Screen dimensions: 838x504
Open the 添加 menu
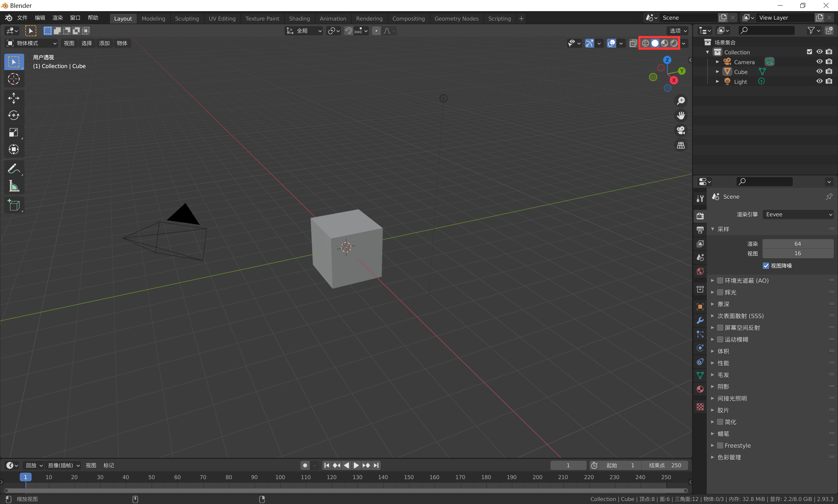(104, 43)
